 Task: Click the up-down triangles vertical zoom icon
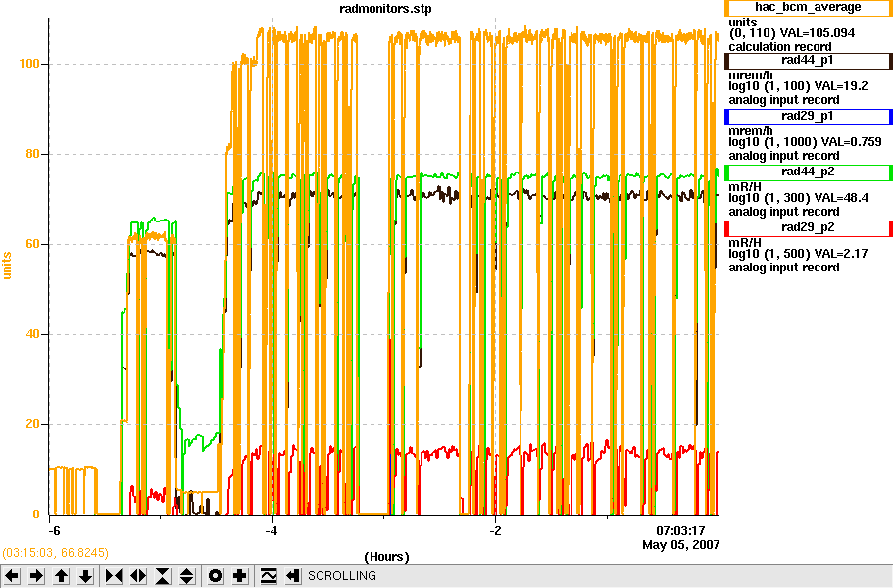(x=187, y=576)
